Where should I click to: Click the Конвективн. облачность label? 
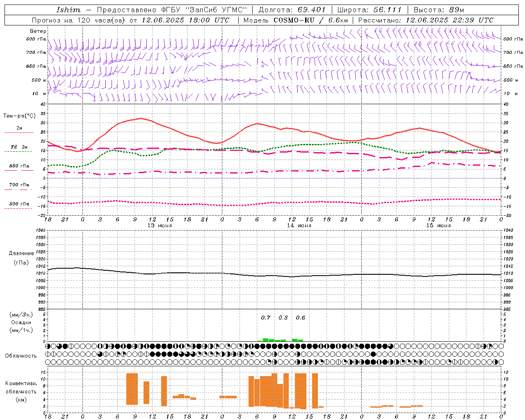(21, 388)
